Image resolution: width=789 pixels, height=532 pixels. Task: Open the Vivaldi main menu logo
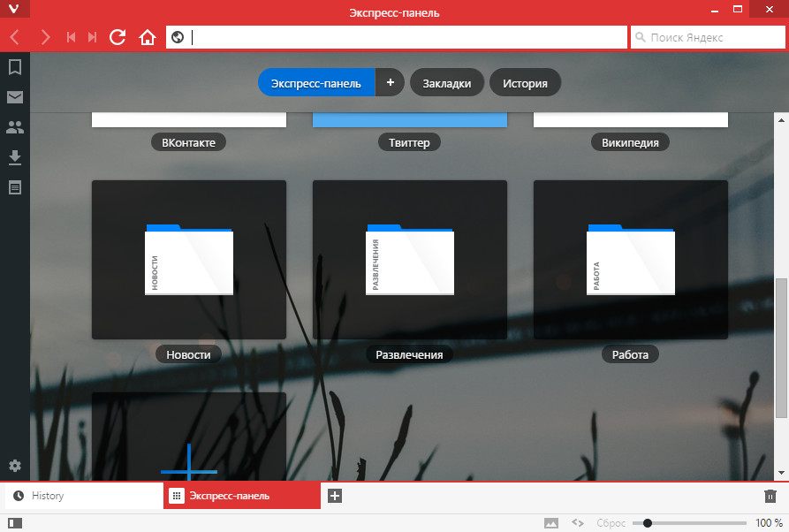(x=14, y=9)
